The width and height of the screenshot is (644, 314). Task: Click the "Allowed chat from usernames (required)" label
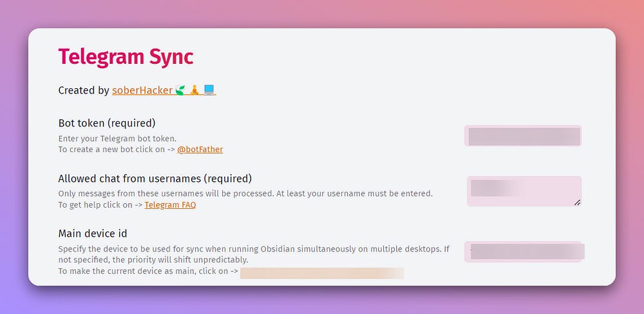click(x=155, y=179)
